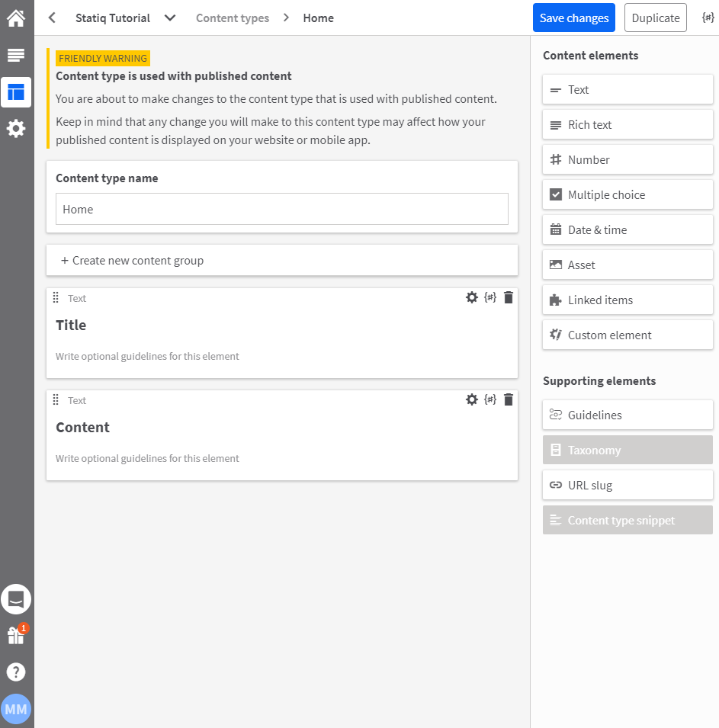The height and width of the screenshot is (728, 719).
Task: Open the What's new gift icon
Action: click(x=16, y=635)
